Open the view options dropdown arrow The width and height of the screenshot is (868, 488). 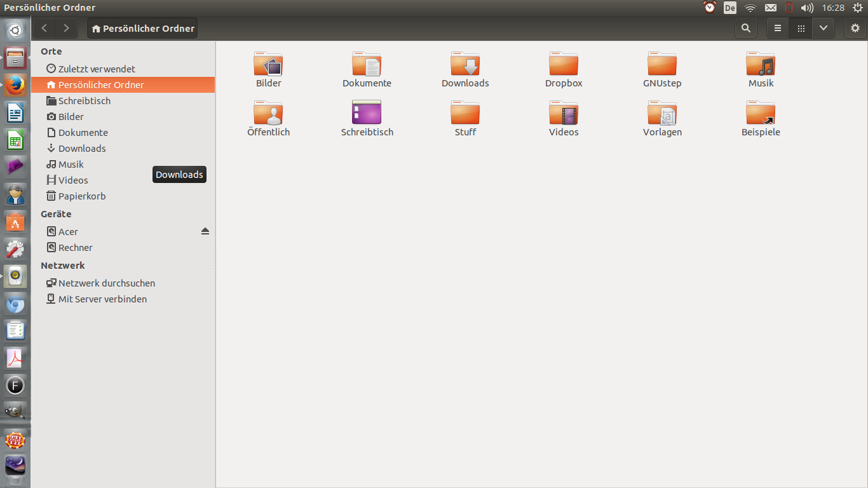tap(824, 29)
